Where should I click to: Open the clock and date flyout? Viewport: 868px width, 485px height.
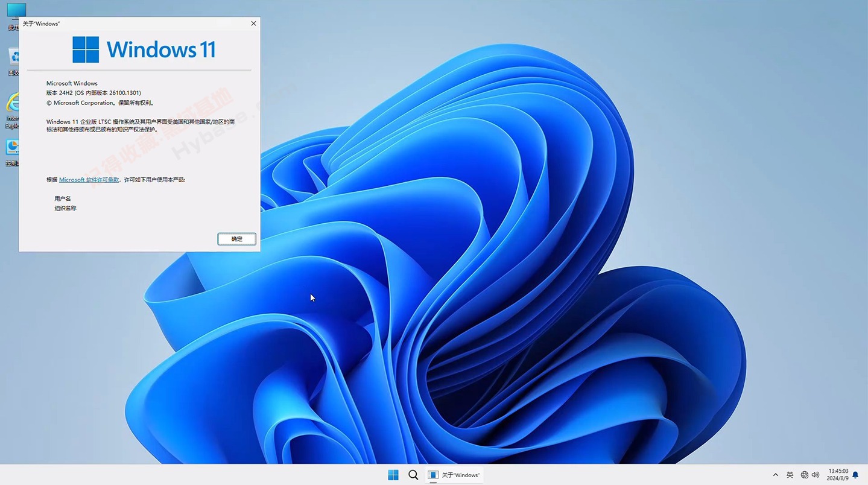click(838, 475)
